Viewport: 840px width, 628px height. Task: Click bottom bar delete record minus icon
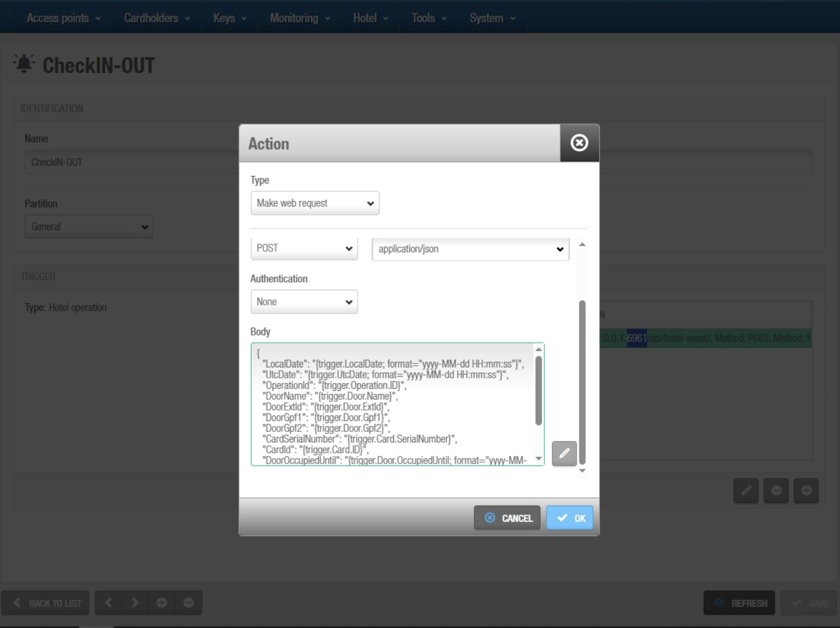pyautogui.click(x=188, y=603)
